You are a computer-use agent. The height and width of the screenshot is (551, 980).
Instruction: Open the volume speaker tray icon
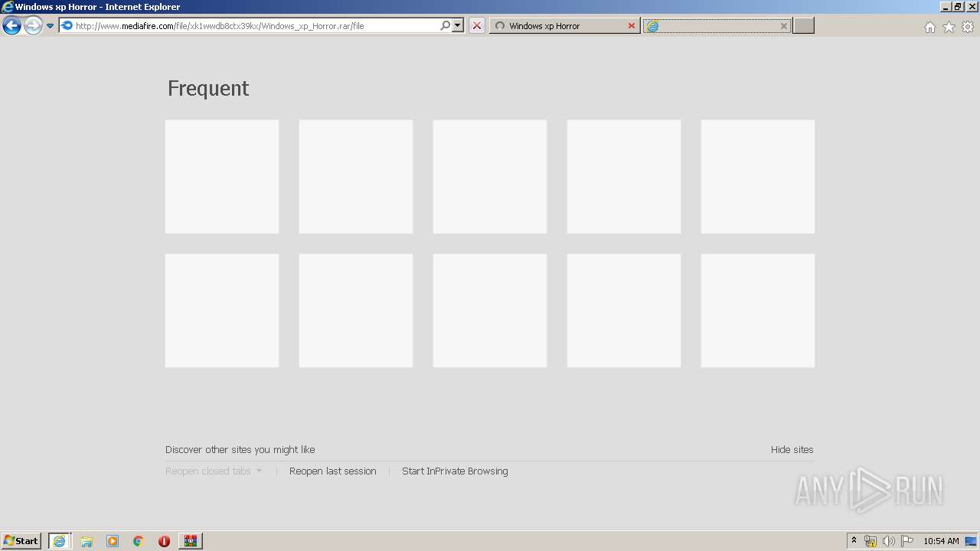click(x=889, y=541)
